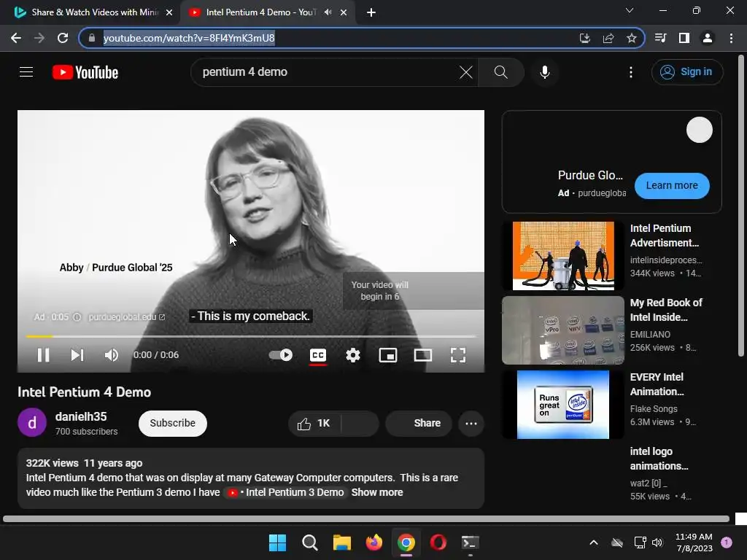
Task: Click the ad info circle icon
Action: coord(77,317)
